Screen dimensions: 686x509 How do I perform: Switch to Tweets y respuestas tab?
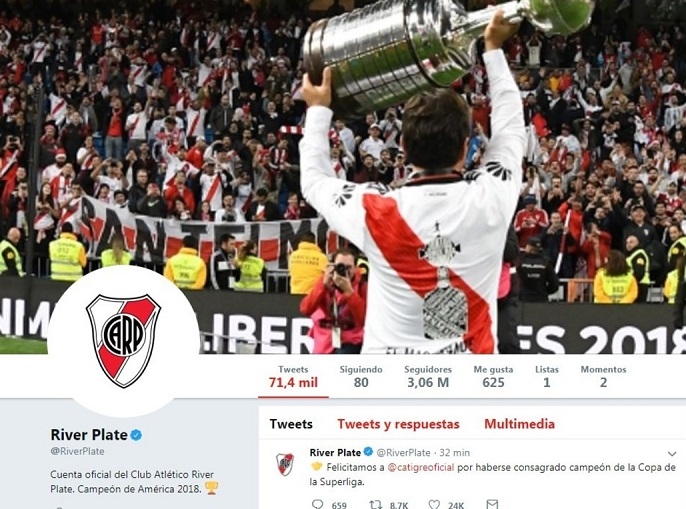click(x=398, y=424)
